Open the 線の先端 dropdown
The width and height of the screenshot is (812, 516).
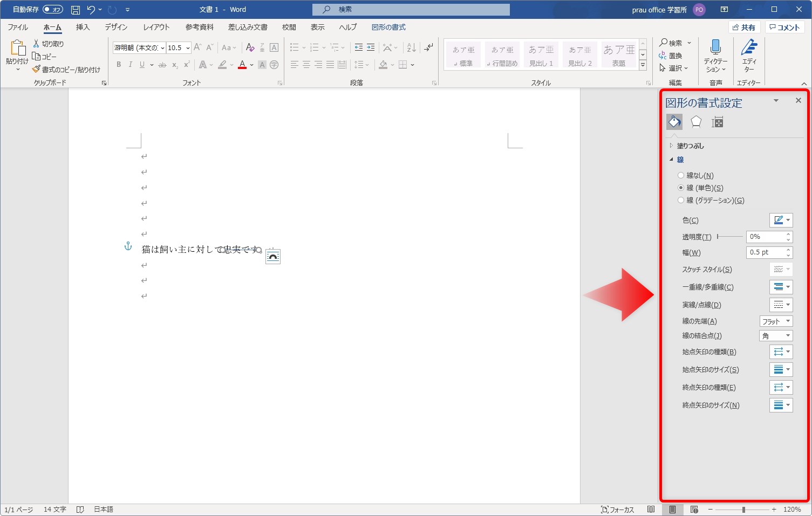pos(776,321)
